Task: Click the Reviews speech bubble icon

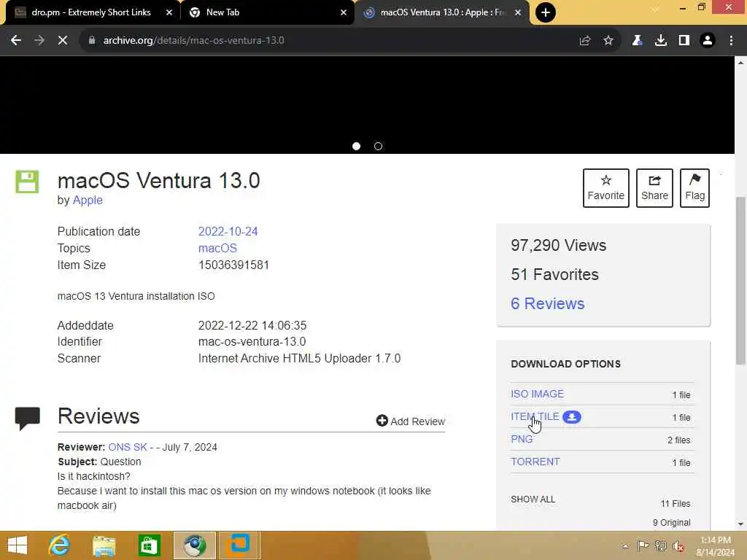Action: [27, 419]
